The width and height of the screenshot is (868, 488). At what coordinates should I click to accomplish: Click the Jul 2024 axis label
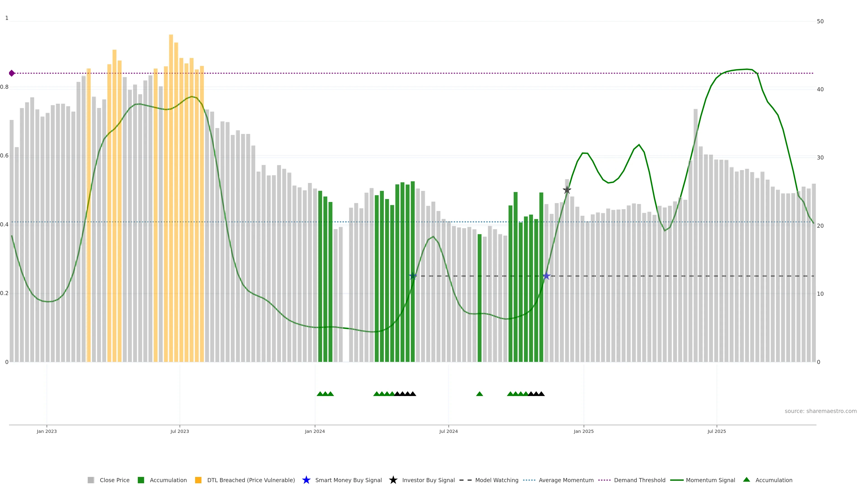click(448, 431)
